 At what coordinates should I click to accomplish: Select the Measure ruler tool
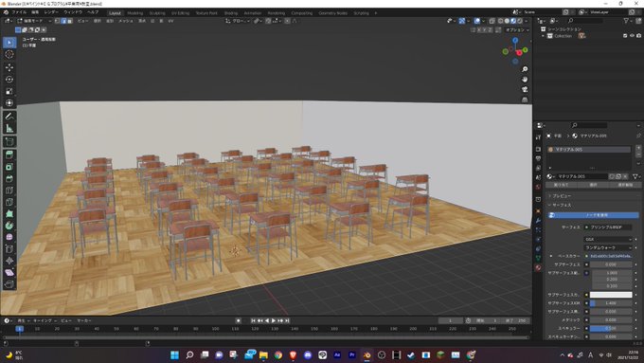tap(9, 129)
